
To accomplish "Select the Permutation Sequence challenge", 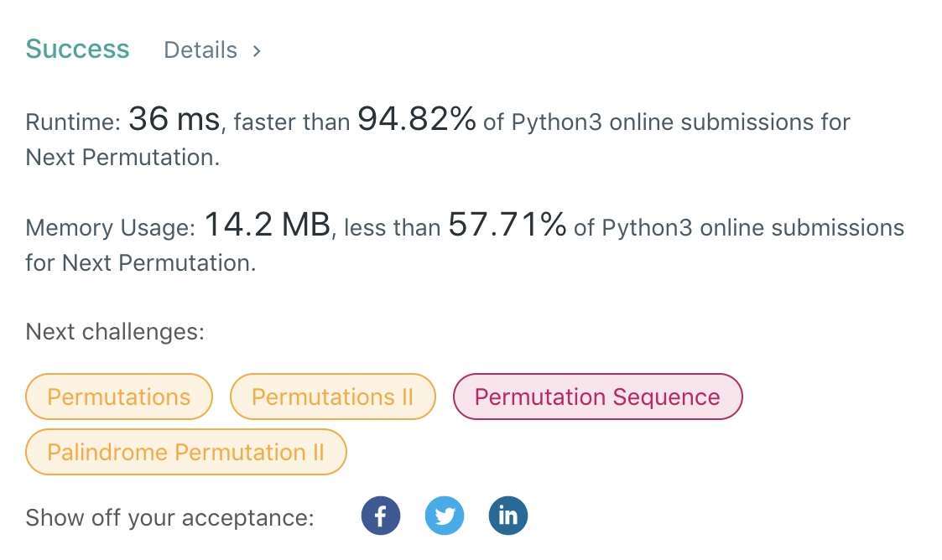I will [597, 397].
